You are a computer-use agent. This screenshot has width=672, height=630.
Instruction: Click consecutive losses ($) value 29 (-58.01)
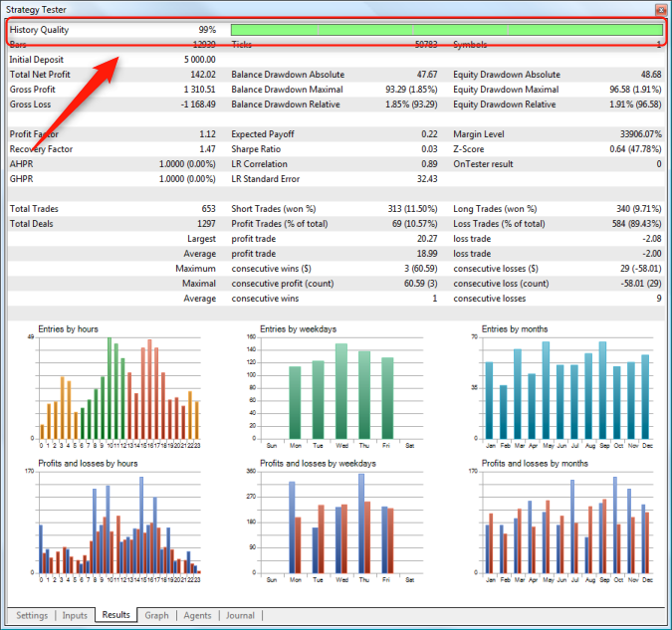[641, 269]
